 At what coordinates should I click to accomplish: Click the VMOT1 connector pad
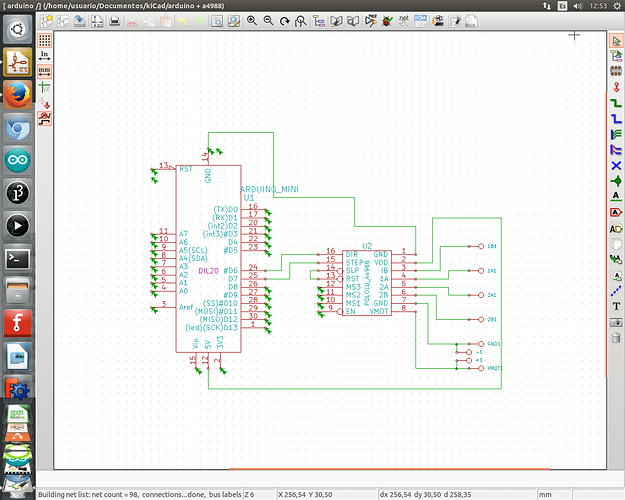tap(481, 368)
